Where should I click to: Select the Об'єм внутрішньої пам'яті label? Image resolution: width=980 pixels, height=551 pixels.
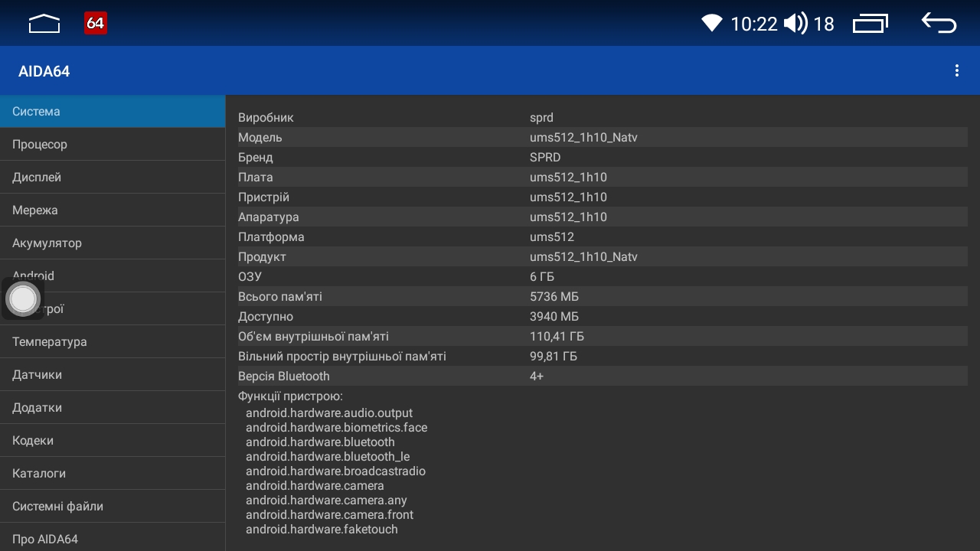point(313,337)
